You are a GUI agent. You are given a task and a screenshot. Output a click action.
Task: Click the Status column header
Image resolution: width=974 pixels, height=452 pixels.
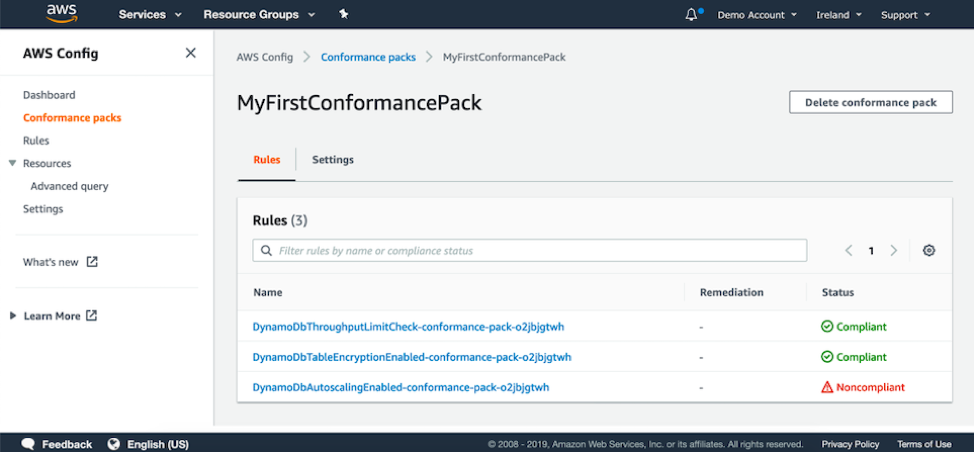click(838, 292)
